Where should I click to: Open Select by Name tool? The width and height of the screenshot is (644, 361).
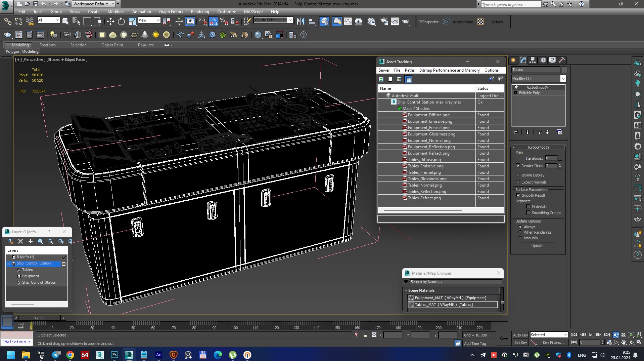[76, 22]
